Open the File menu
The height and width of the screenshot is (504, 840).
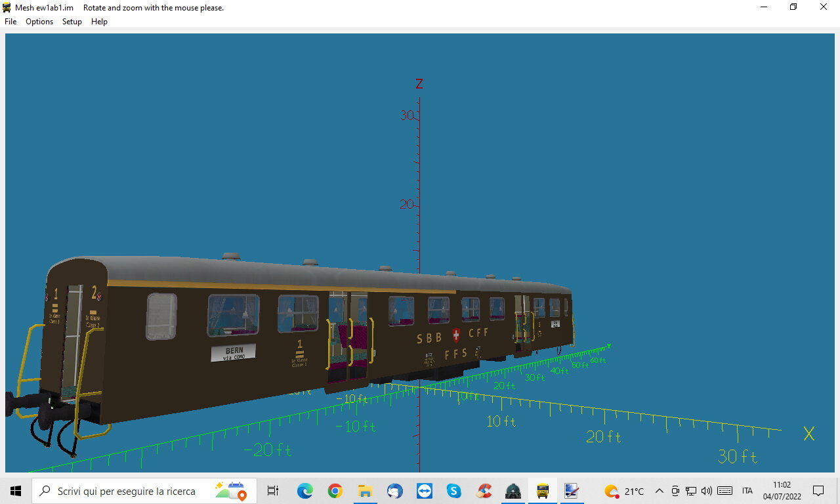tap(10, 22)
